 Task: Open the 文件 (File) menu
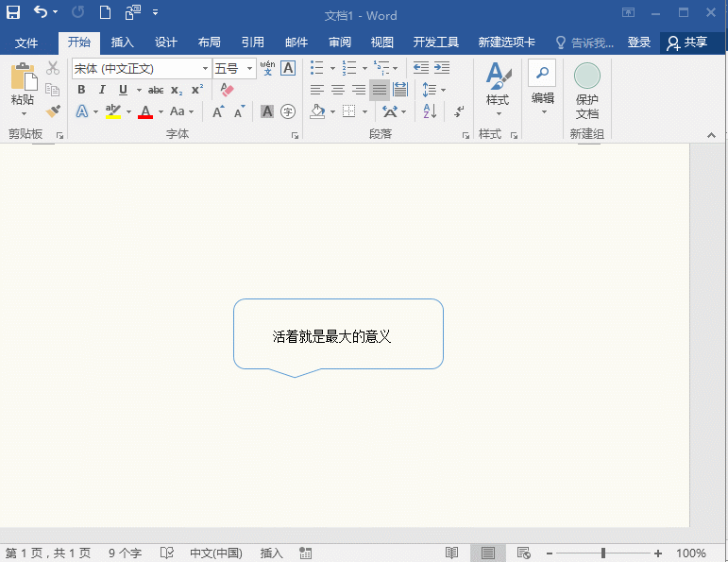[x=26, y=43]
